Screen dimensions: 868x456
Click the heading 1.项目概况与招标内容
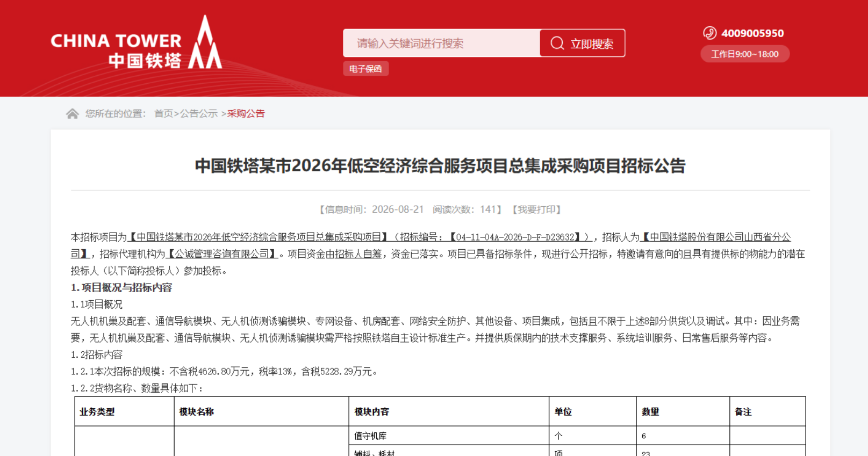121,288
